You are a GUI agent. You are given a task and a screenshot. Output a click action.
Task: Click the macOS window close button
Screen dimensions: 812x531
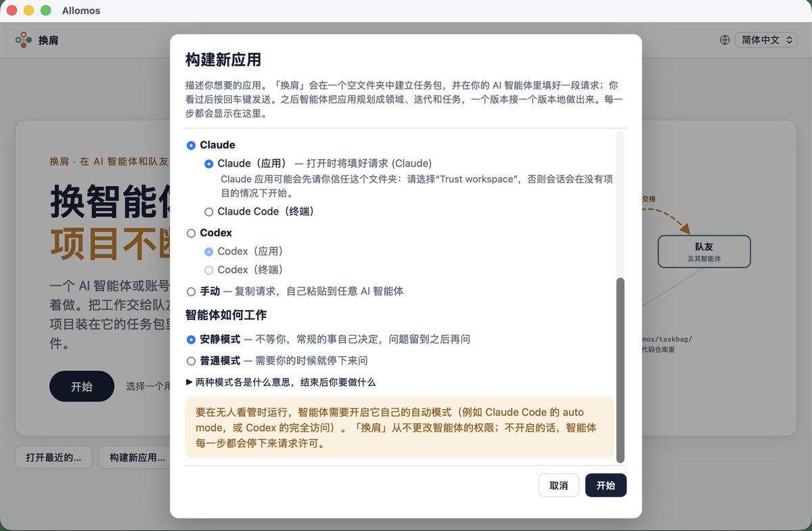coord(12,11)
